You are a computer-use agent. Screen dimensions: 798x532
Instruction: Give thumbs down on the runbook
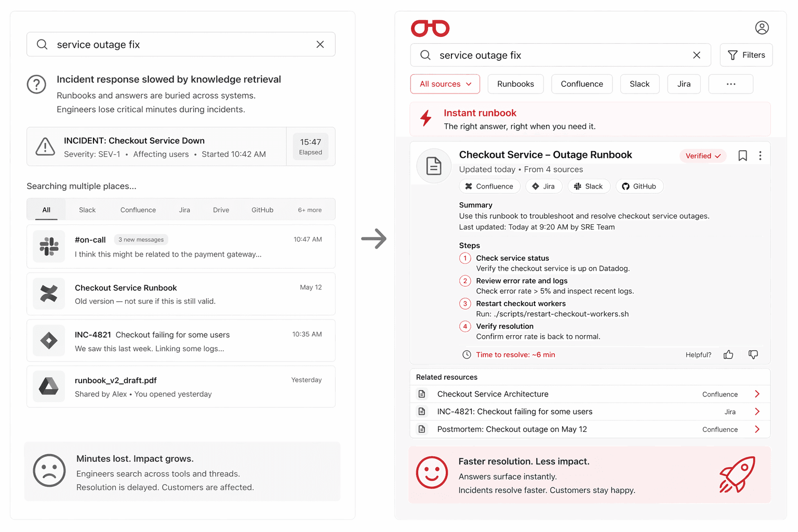pos(753,354)
